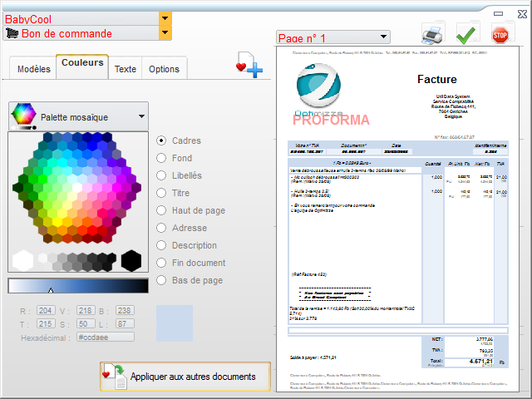This screenshot has height=399, width=532.
Task: Click the green checkmark validate icon
Action: pos(466,34)
